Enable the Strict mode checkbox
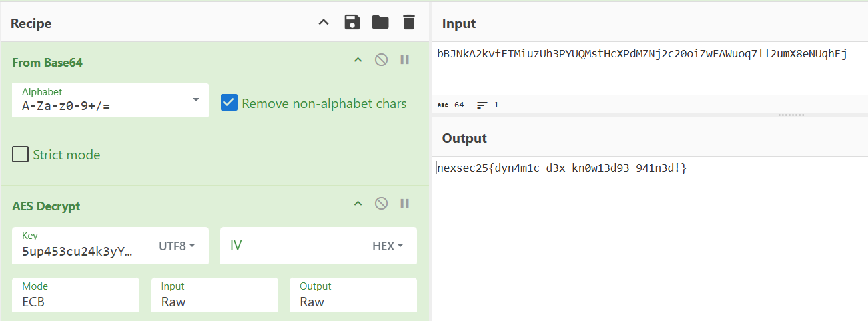Screen dimensions: 868x321 click(x=20, y=155)
